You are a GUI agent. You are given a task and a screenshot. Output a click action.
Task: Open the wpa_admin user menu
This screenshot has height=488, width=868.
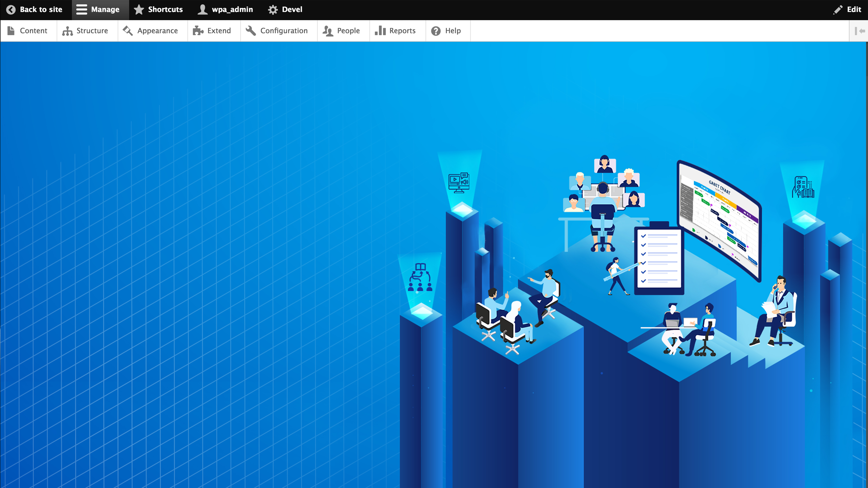226,9
